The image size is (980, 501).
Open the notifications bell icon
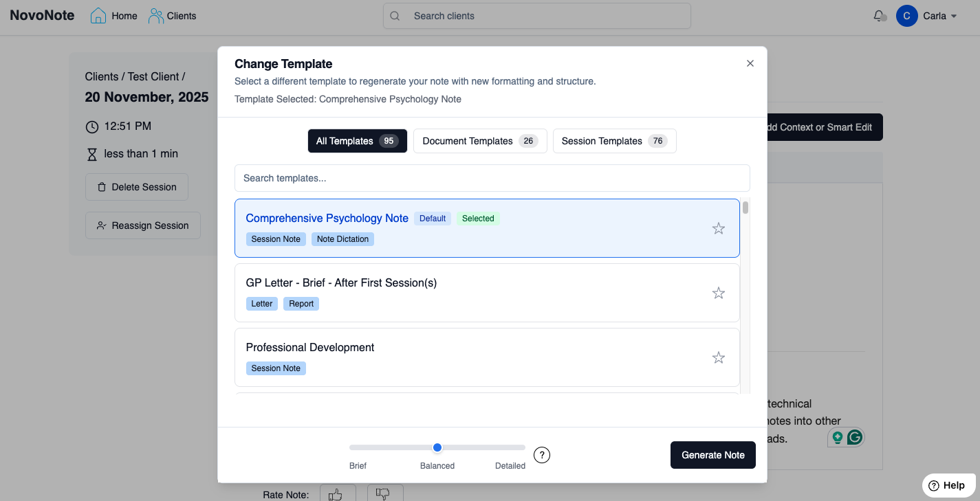[x=879, y=16]
